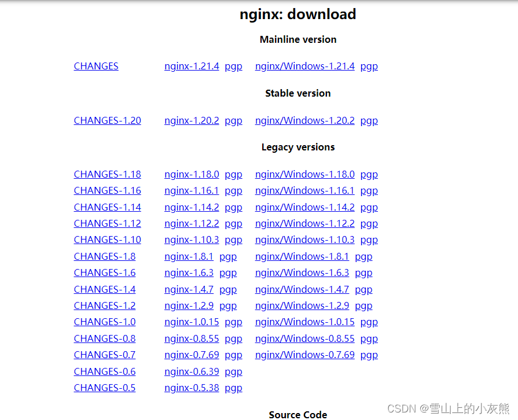Download nginx/Windows-1.20.2
518x420 pixels.
tap(304, 120)
